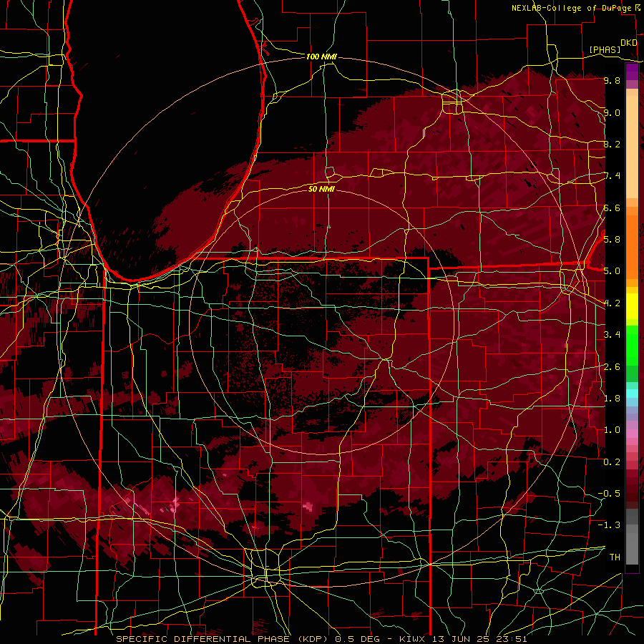Image resolution: width=644 pixels, height=644 pixels.
Task: Click the '7.4' color scale value
Action: point(612,176)
